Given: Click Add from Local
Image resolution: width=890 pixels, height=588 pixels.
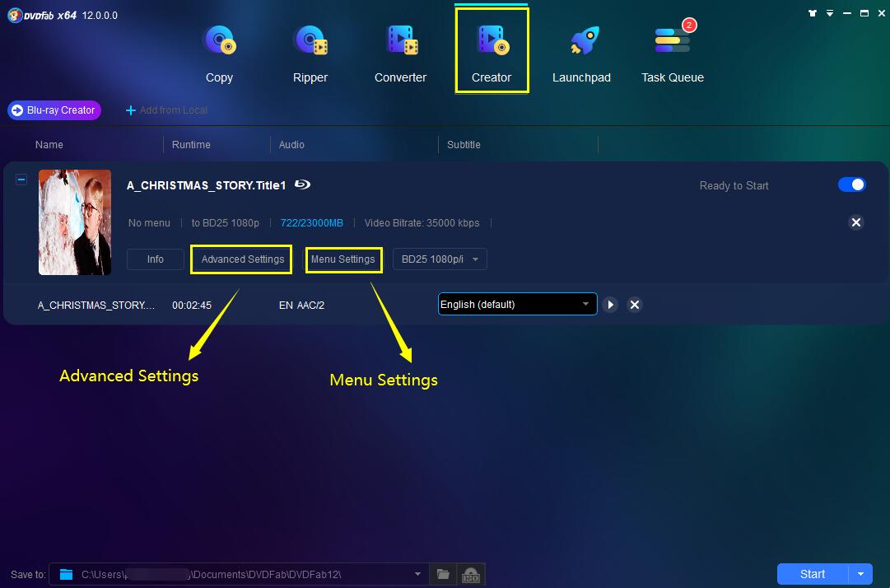Looking at the screenshot, I should [166, 110].
